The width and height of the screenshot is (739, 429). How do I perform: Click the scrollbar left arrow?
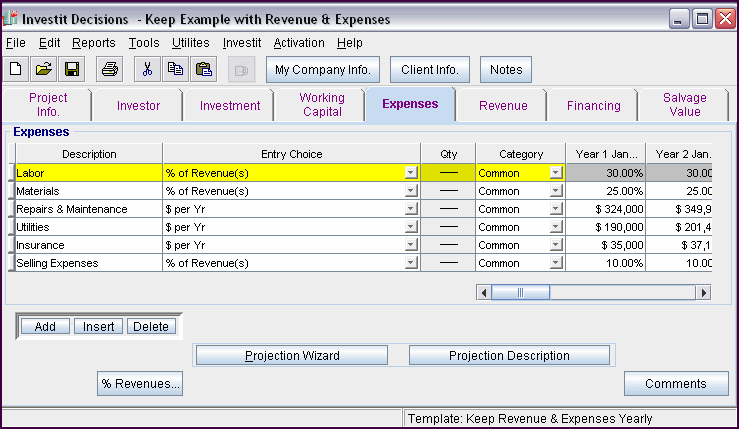click(x=484, y=293)
